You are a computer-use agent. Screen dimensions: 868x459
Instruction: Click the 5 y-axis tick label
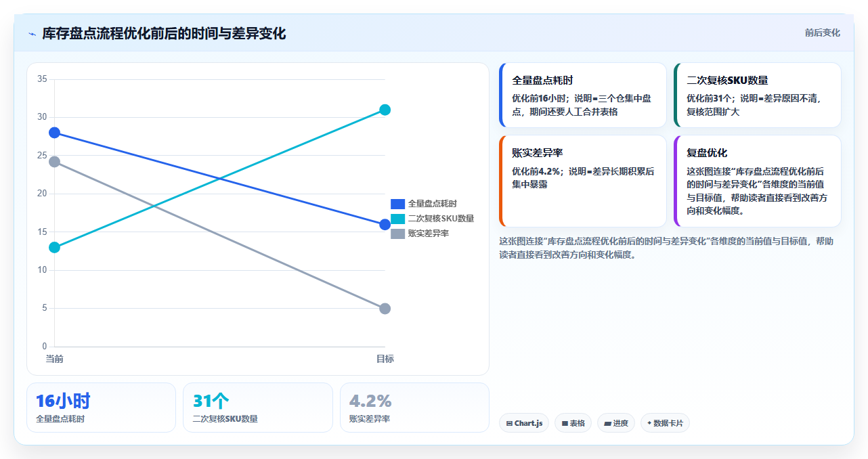click(45, 308)
